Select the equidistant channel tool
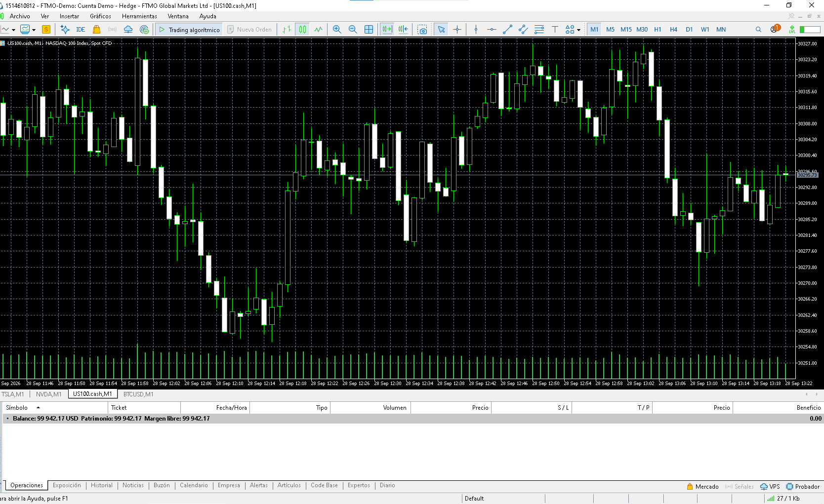Image resolution: width=824 pixels, height=504 pixels. tap(523, 30)
